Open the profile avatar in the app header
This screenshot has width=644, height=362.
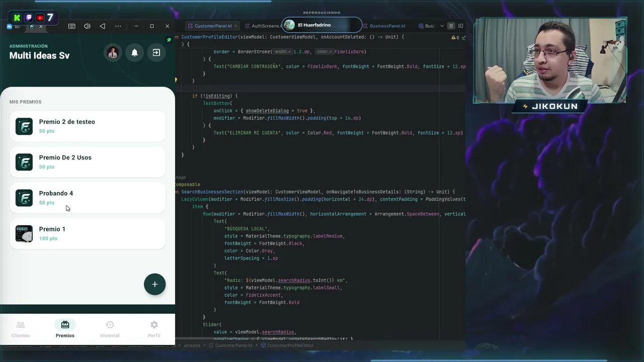click(x=113, y=53)
